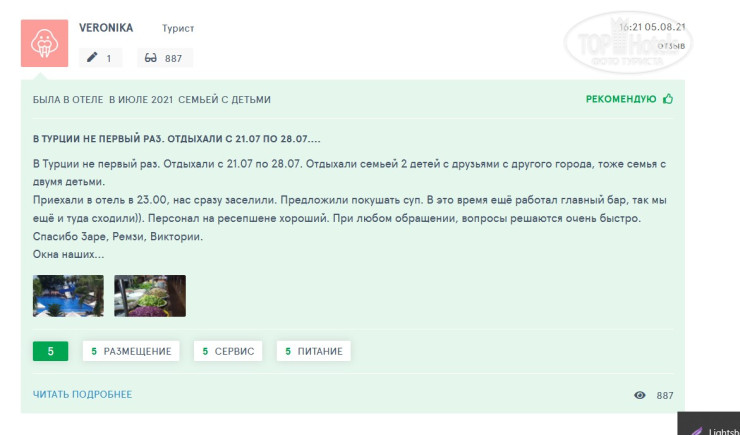The height and width of the screenshot is (435, 740).
Task: Open review title В ТУРЦИИ НЕ ПЕРВЫЙ РАЗ
Action: tap(177, 138)
